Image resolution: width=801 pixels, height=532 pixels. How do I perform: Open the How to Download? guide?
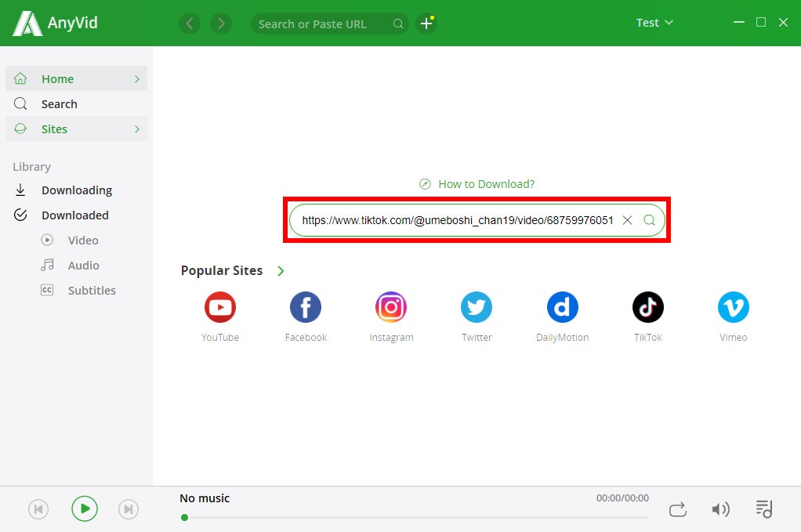[477, 184]
